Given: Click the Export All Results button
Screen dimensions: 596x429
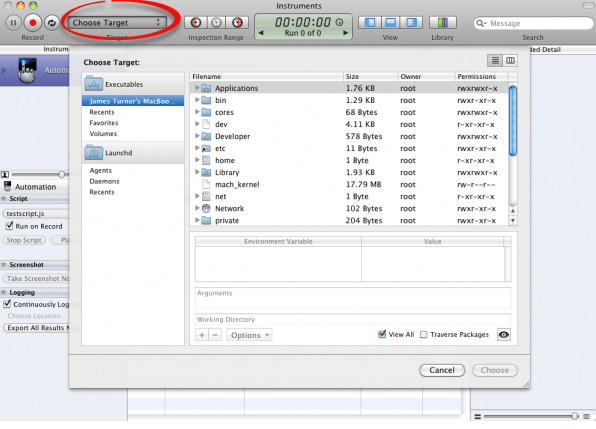Looking at the screenshot, I should coord(37,328).
